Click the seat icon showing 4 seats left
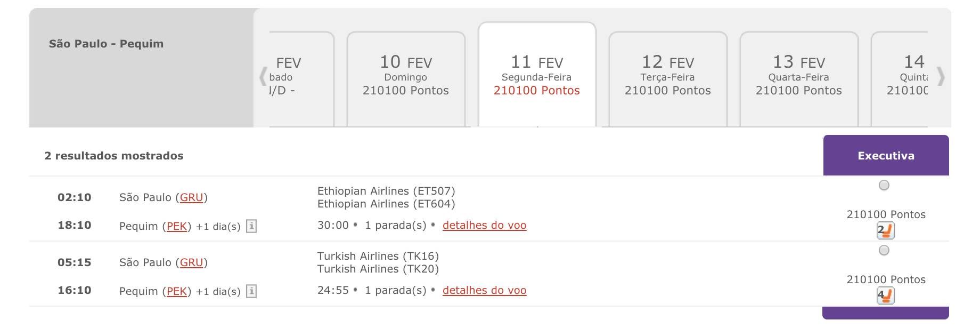Viewport: 980px width, 336px height. 885,295
